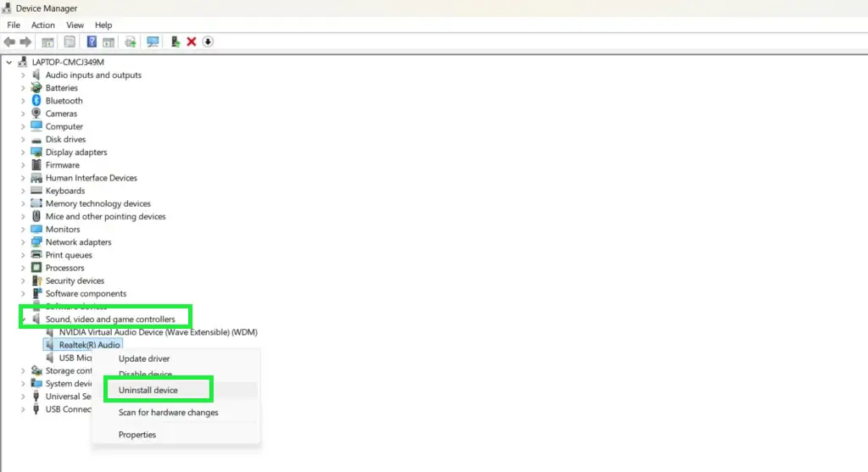Expand the Monitors category
Screen dimensions: 868x472
coord(23,229)
